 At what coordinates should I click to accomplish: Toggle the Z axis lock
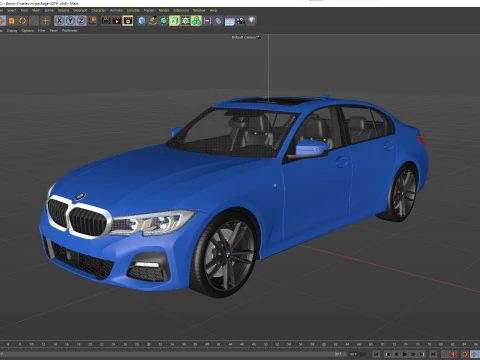[81, 21]
